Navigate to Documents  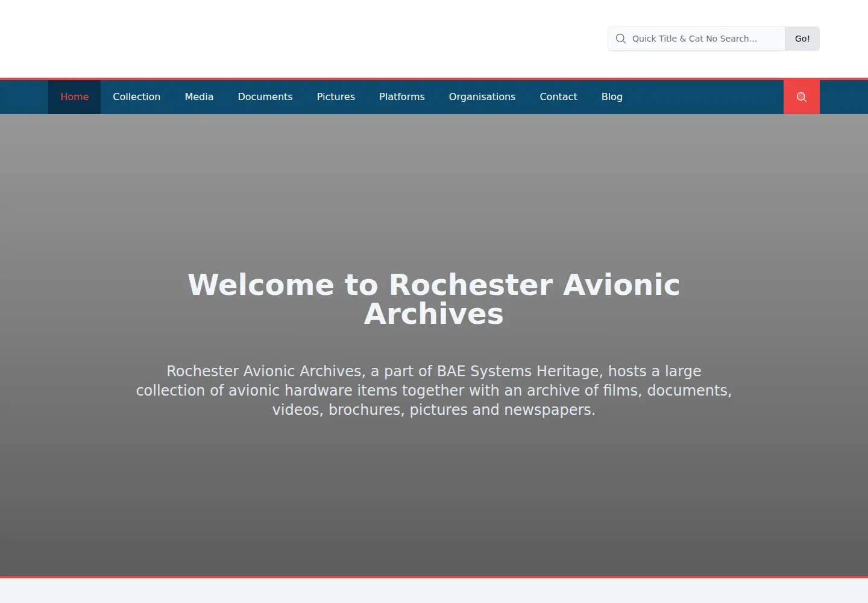(x=265, y=97)
